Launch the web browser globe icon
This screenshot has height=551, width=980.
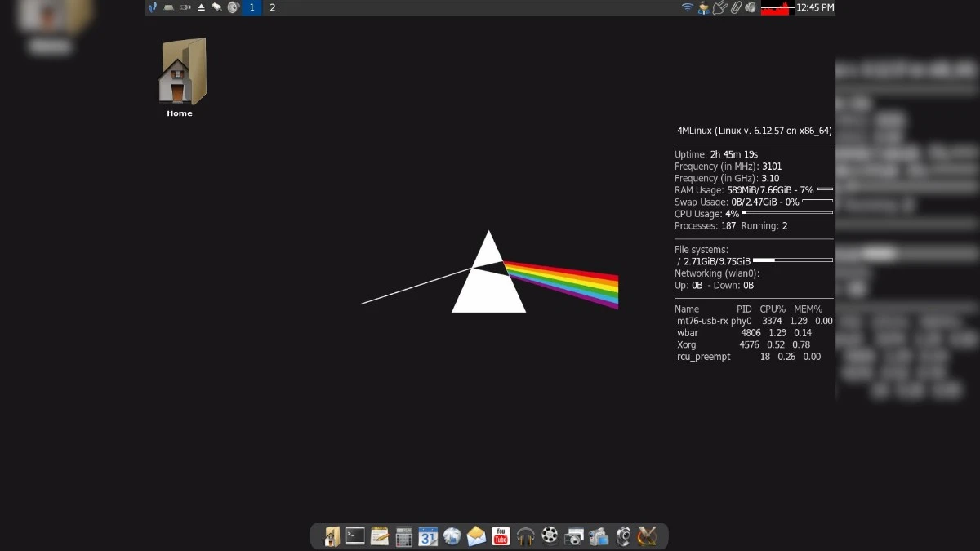[452, 536]
